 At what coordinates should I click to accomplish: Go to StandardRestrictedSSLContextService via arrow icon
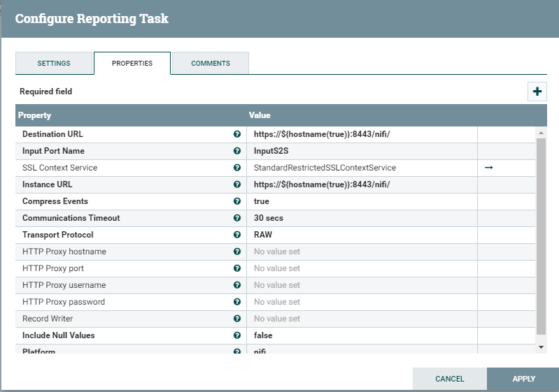489,167
